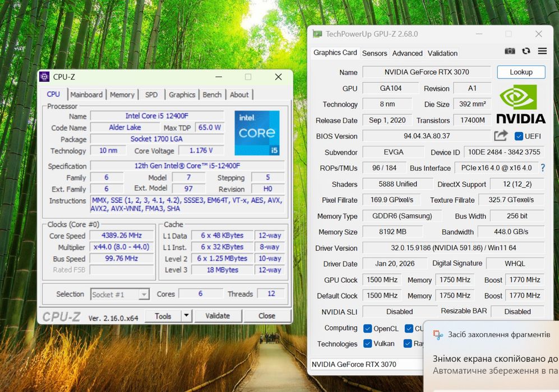Click the Tools button in CPU-Z
This screenshot has height=392, width=559.
[x=163, y=316]
